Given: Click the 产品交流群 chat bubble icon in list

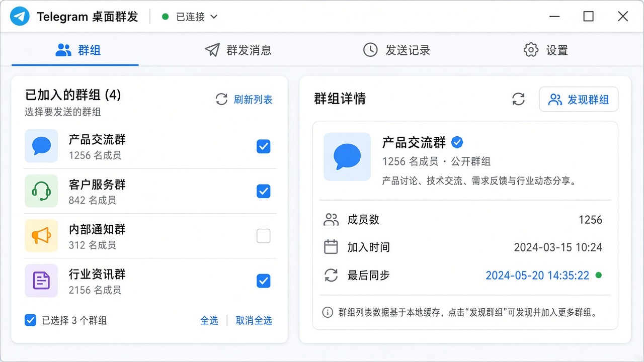Looking at the screenshot, I should click(41, 146).
